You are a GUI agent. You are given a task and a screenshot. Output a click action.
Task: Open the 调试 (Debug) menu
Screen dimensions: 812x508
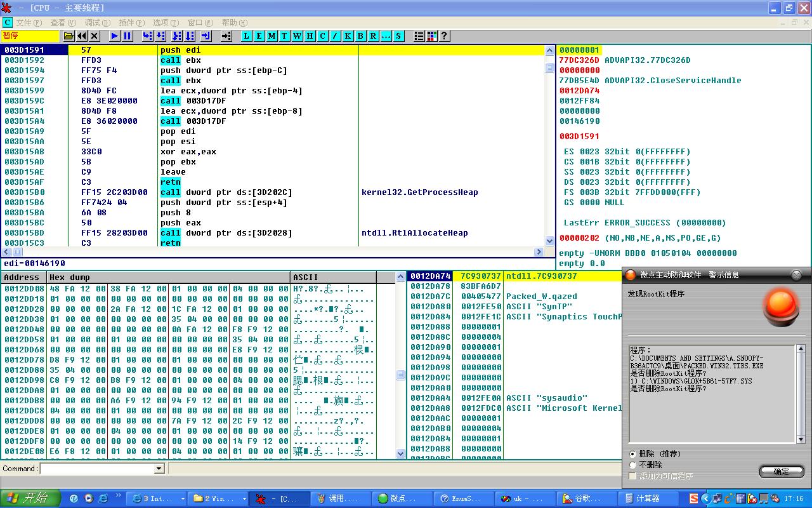pyautogui.click(x=97, y=22)
